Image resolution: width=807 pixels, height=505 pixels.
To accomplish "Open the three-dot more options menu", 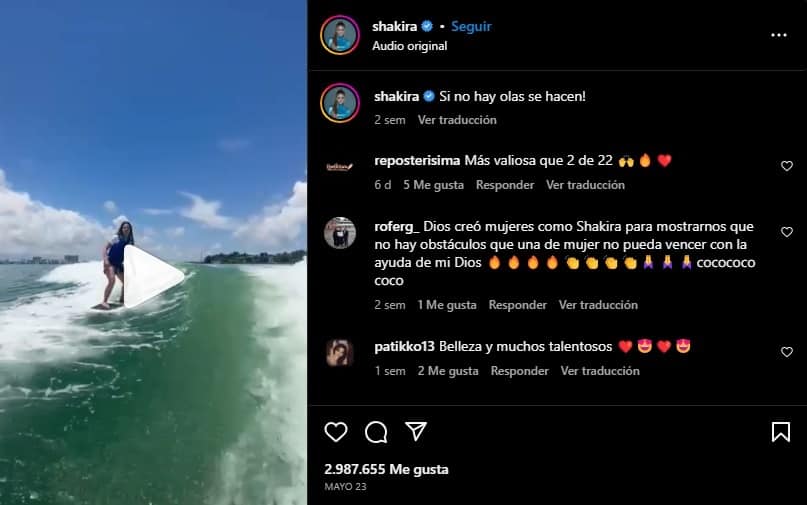I will pyautogui.click(x=779, y=35).
